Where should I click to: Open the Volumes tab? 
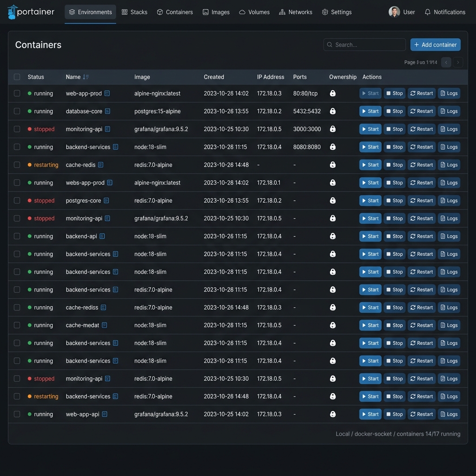tap(254, 12)
